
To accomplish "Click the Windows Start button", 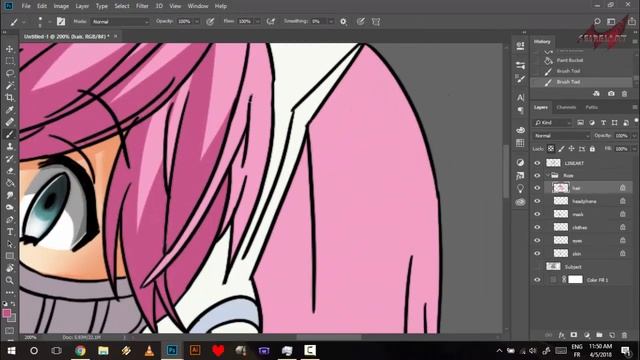I will [x=11, y=350].
